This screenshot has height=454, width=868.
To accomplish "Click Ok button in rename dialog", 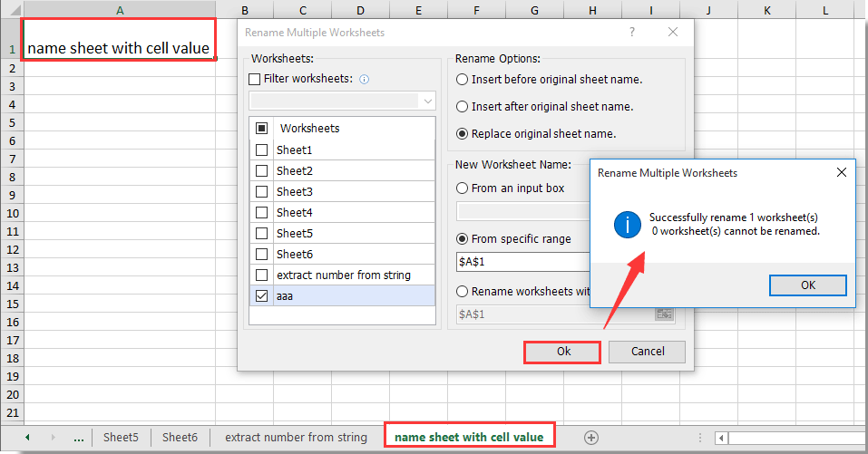I will click(563, 352).
